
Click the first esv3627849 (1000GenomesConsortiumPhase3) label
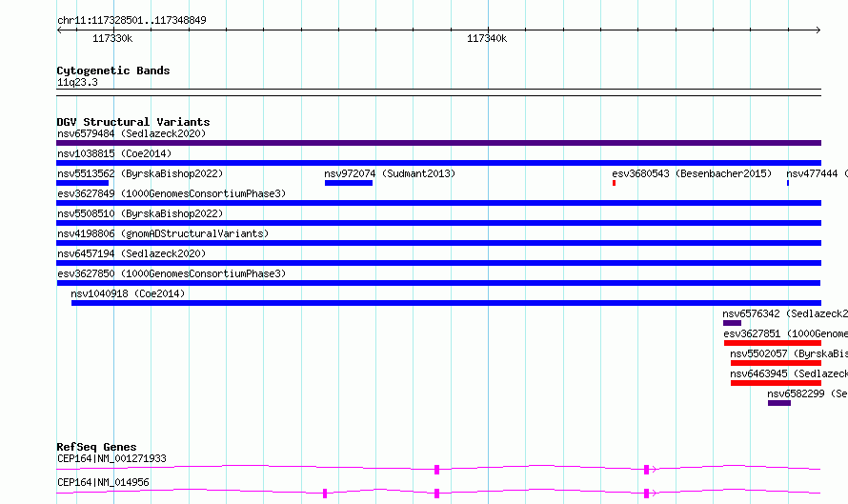click(x=172, y=193)
